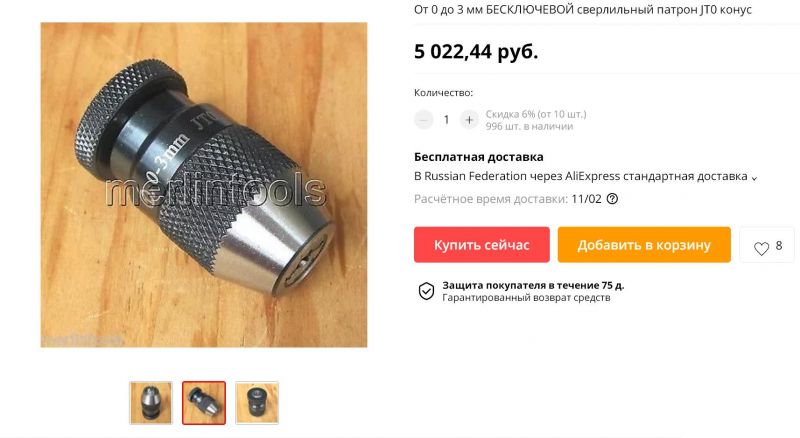Image resolution: width=800 pixels, height=438 pixels.
Task: Open AliExpress standard shipping options
Action: (581, 176)
